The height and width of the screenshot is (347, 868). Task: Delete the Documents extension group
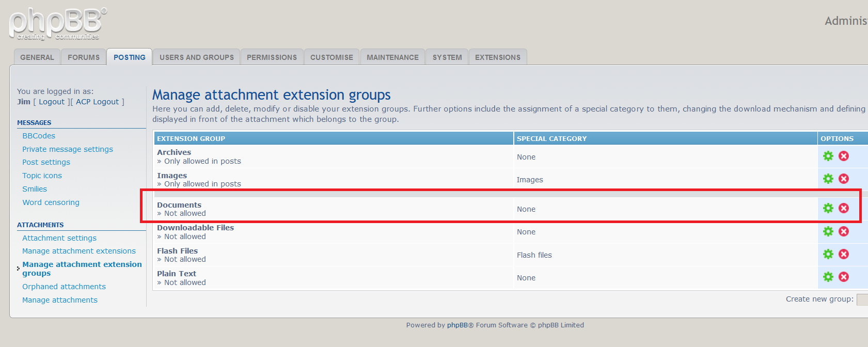click(x=844, y=208)
